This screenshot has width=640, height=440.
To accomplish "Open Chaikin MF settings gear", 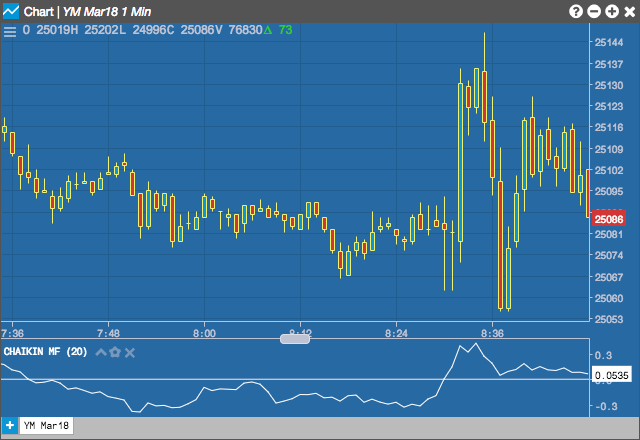I will coord(115,352).
